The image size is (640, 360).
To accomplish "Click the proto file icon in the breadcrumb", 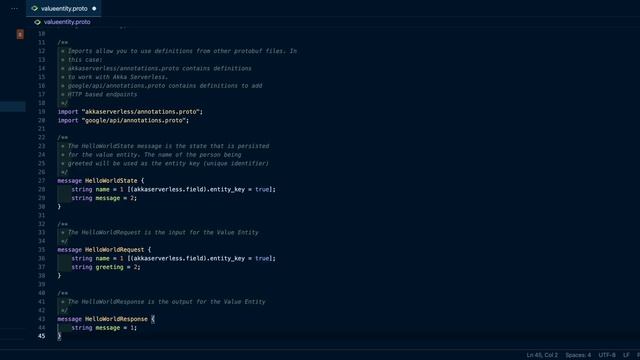I will pos(38,22).
